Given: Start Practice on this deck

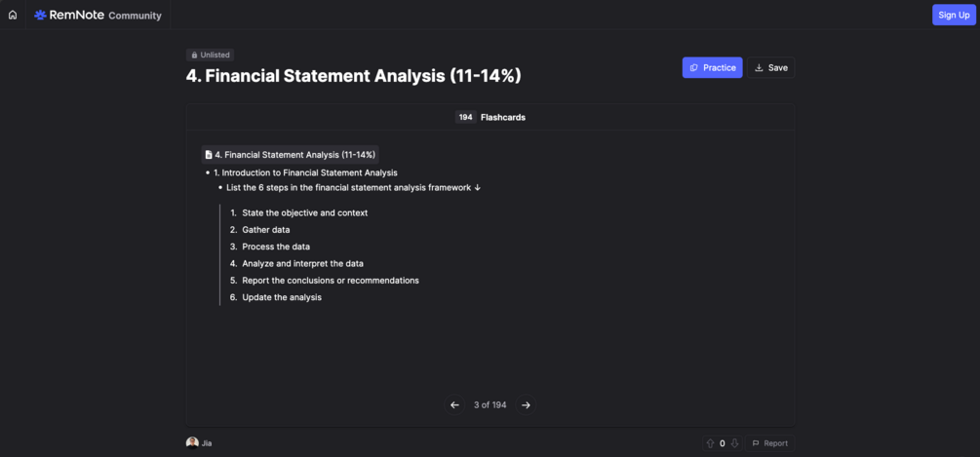Looking at the screenshot, I should tap(712, 67).
